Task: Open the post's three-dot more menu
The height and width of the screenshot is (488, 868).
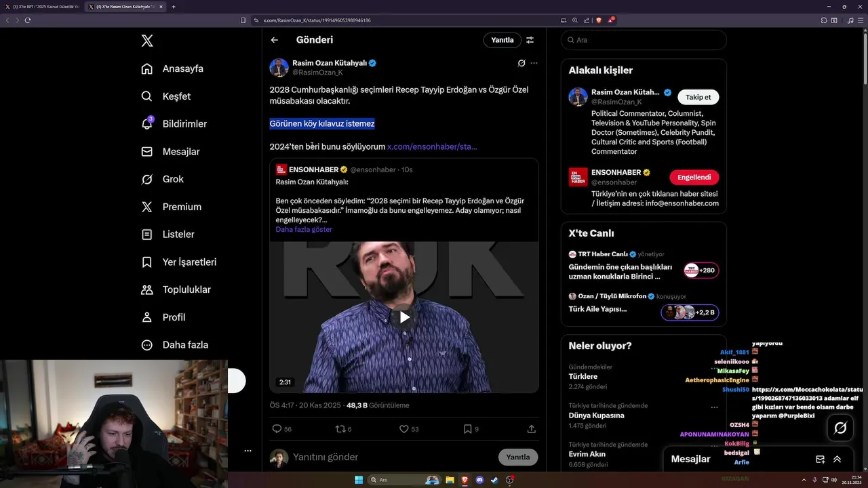Action: (x=534, y=63)
